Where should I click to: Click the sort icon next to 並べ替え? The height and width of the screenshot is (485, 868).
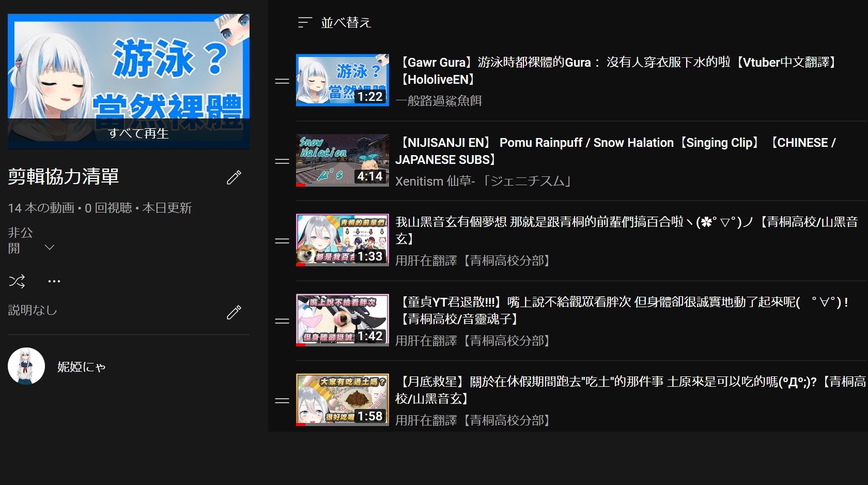point(305,22)
